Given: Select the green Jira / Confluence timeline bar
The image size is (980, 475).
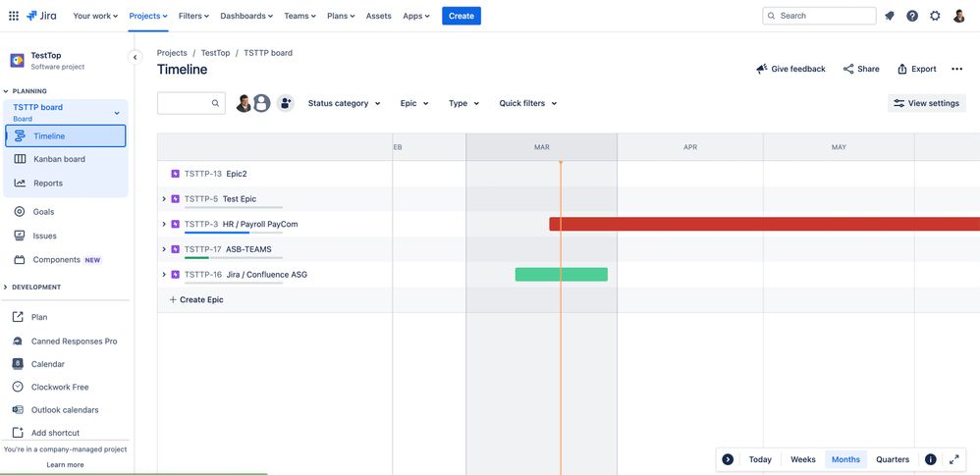Looking at the screenshot, I should (562, 275).
